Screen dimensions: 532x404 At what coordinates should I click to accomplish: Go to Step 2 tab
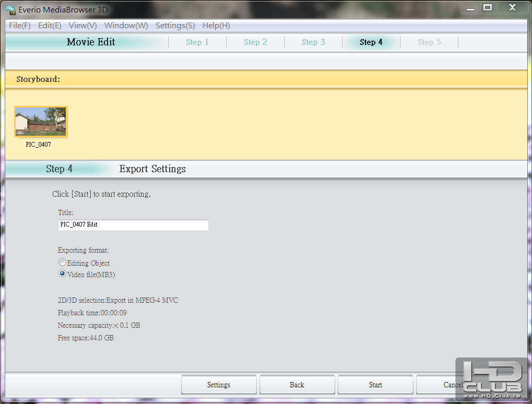click(x=255, y=42)
